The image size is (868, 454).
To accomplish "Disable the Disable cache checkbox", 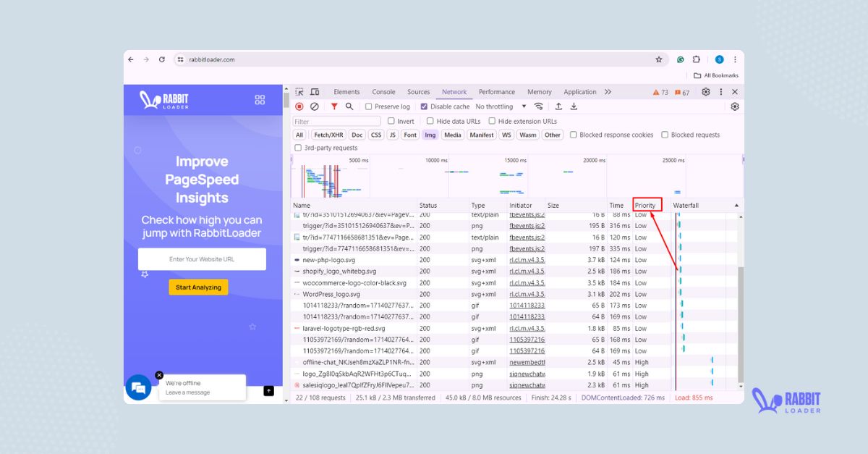I will click(423, 106).
